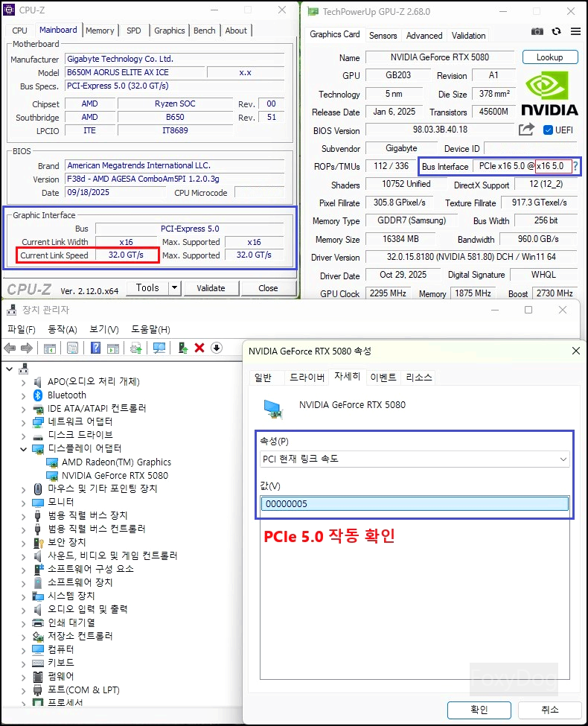Screen dimensions: 588x726
Task: Open the Bench tab in CPU-Z
Action: coord(204,31)
